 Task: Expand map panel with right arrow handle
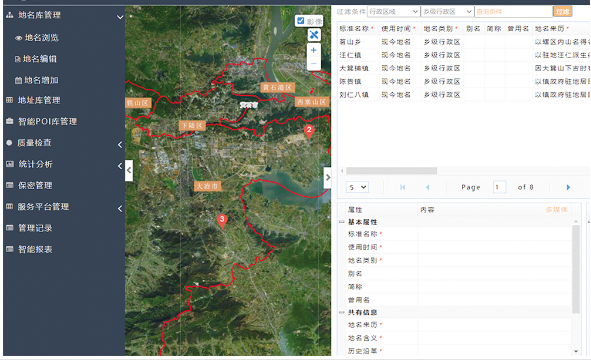click(x=328, y=177)
